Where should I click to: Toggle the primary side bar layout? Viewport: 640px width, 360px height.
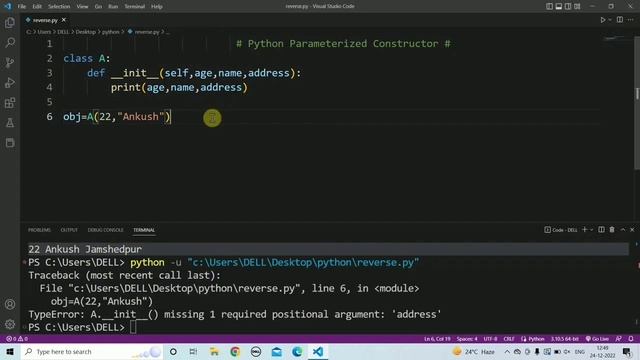[549, 6]
